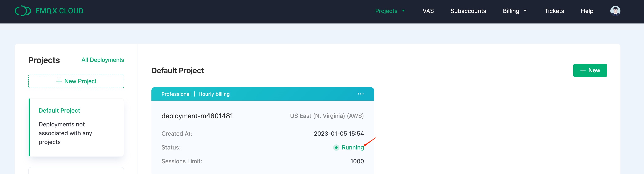Screen dimensions: 644x174
Task: Open the deployment card more options menu
Action: (361, 94)
